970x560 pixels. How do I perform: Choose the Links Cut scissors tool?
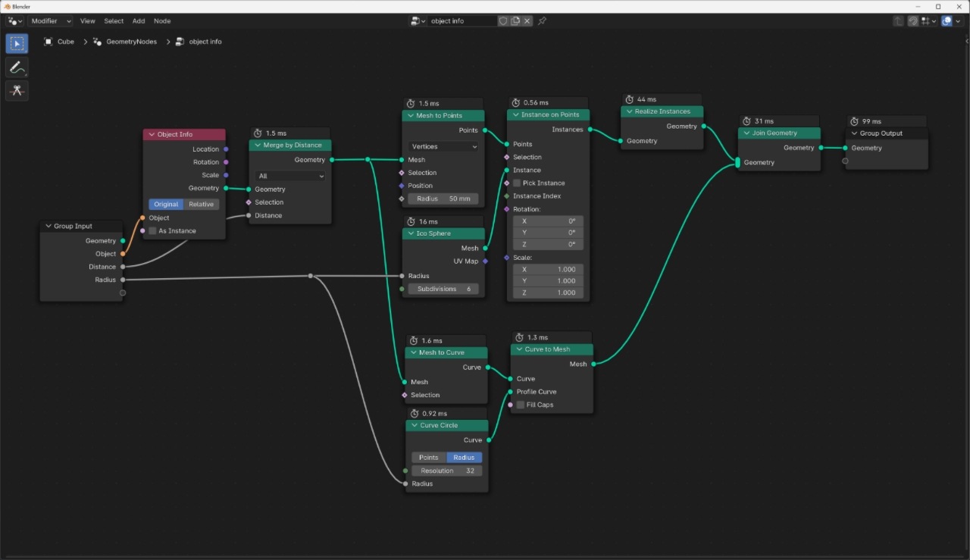click(17, 91)
